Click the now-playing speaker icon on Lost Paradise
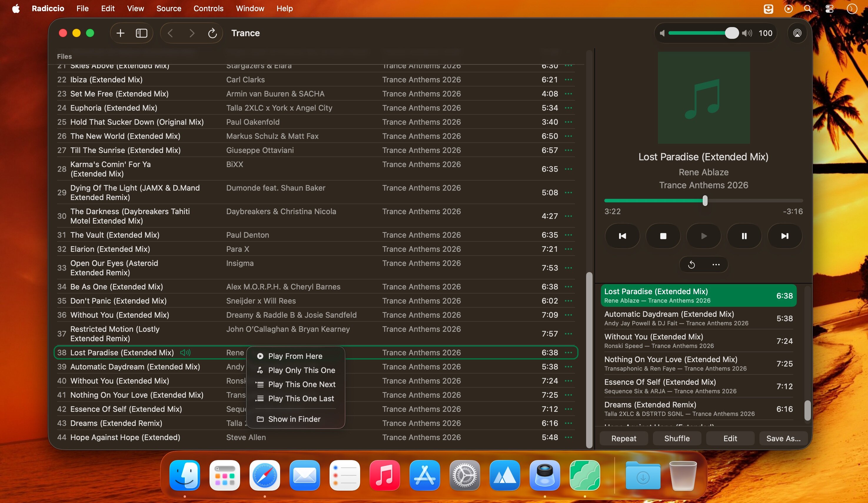Image resolution: width=868 pixels, height=503 pixels. pos(185,353)
